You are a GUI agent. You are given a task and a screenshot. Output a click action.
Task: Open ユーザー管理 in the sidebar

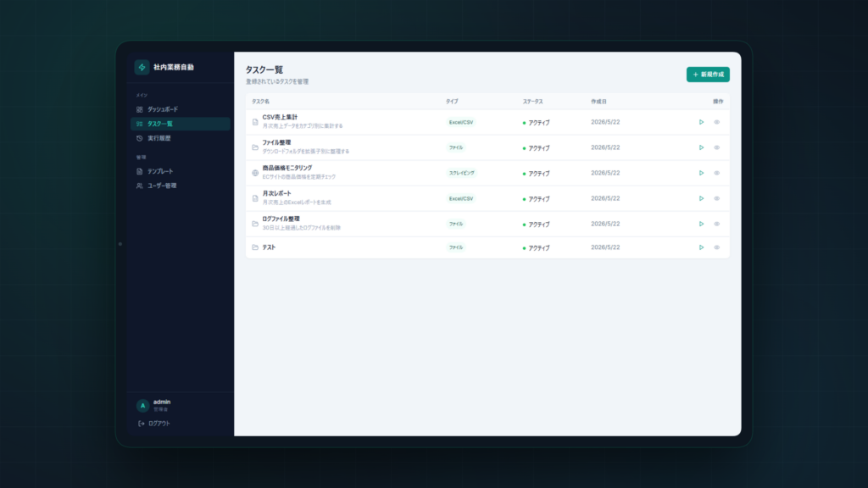point(181,186)
